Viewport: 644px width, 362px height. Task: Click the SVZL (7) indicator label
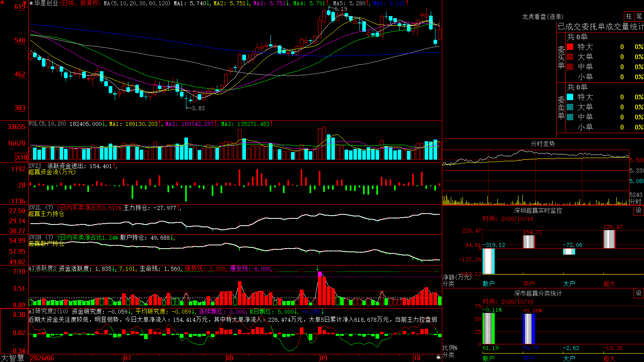click(41, 208)
